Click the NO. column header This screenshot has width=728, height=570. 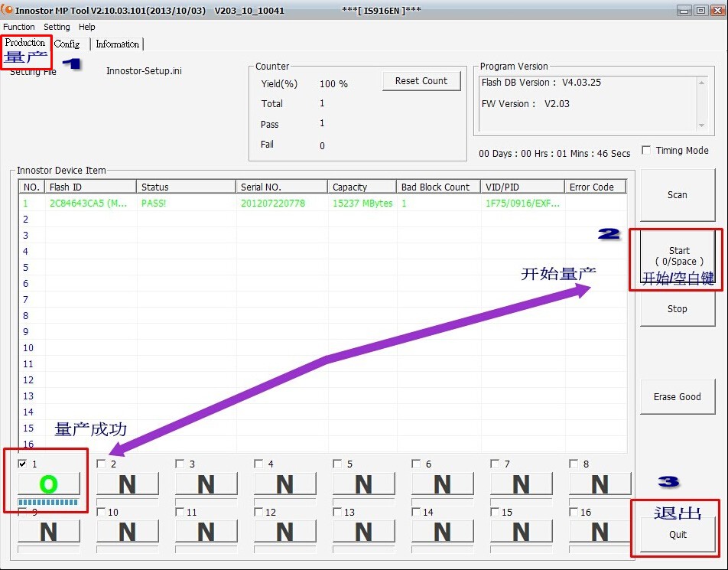[32, 187]
